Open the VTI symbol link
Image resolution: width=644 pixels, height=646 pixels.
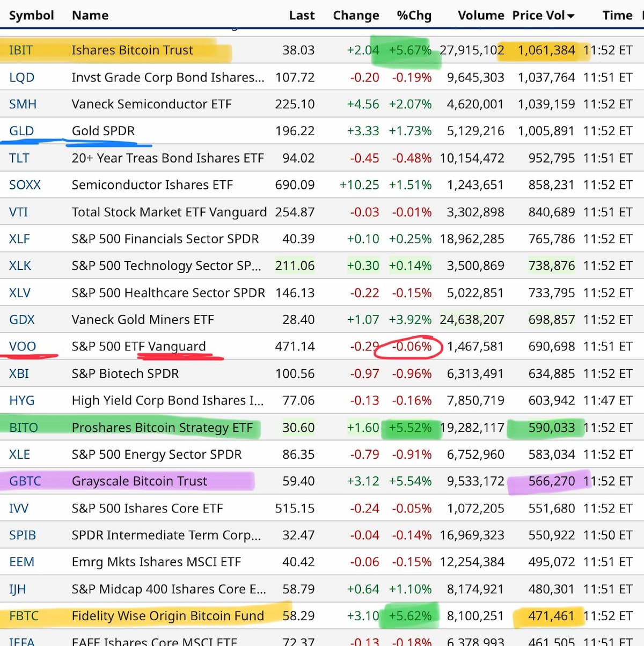point(18,212)
